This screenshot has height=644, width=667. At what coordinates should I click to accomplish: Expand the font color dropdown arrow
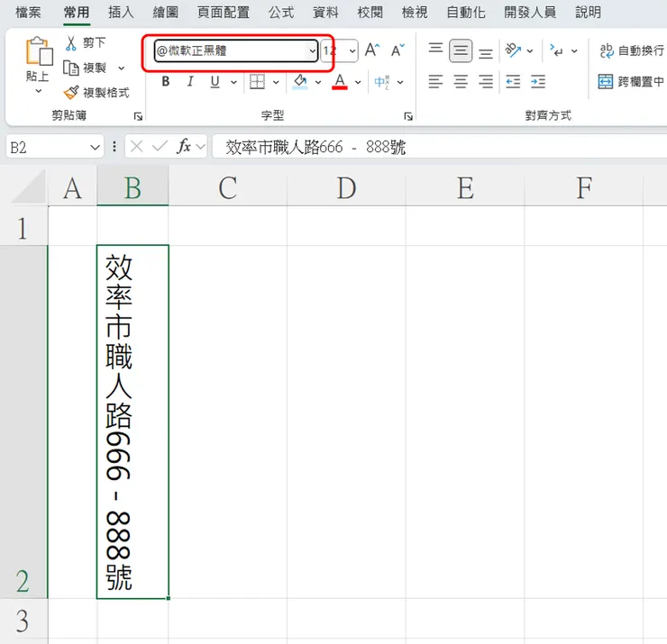pos(358,82)
